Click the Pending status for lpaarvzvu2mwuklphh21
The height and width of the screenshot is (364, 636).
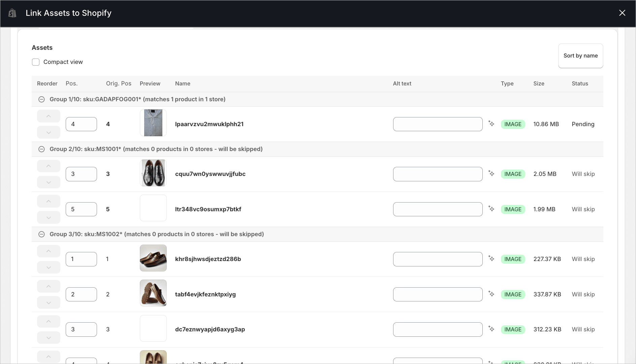coord(583,124)
